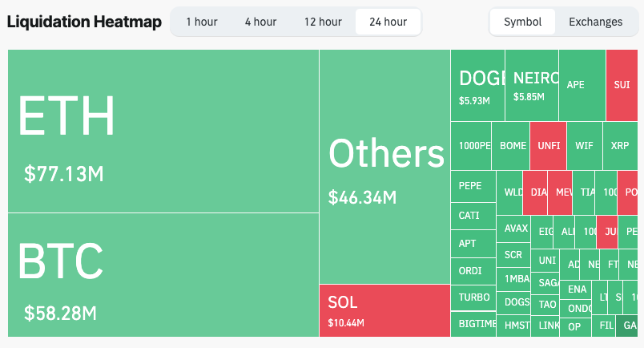
Task: Select the BIGTIME tile
Action: click(473, 324)
